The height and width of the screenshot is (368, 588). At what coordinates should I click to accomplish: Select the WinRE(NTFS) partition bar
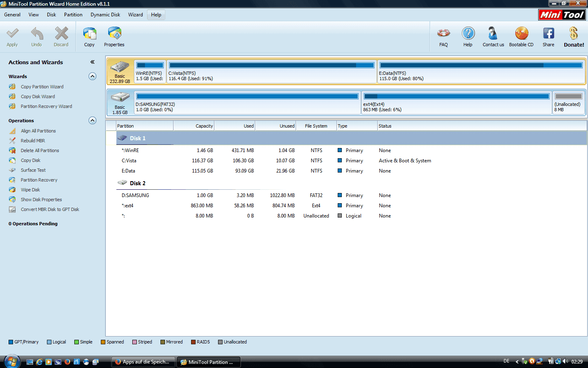pos(150,71)
